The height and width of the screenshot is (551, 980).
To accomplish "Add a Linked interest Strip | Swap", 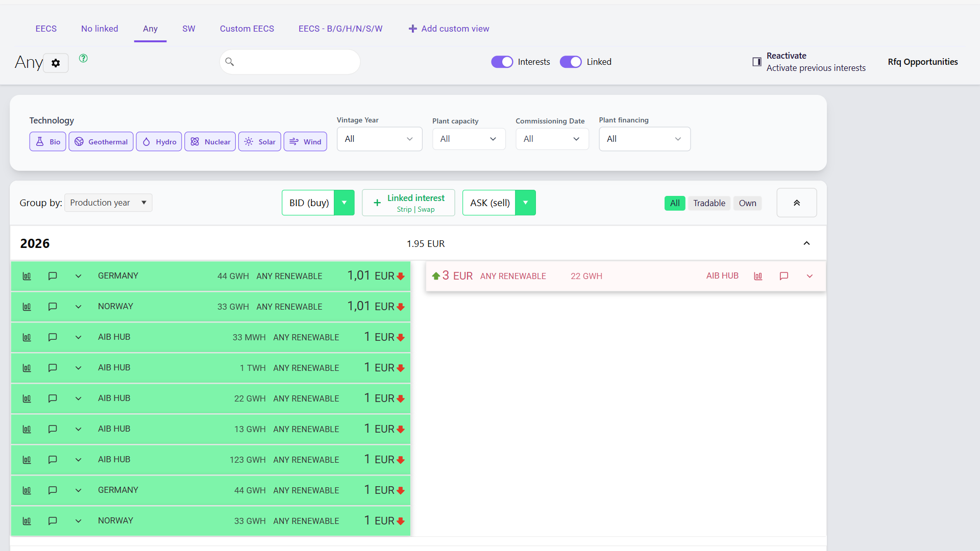I will (408, 203).
